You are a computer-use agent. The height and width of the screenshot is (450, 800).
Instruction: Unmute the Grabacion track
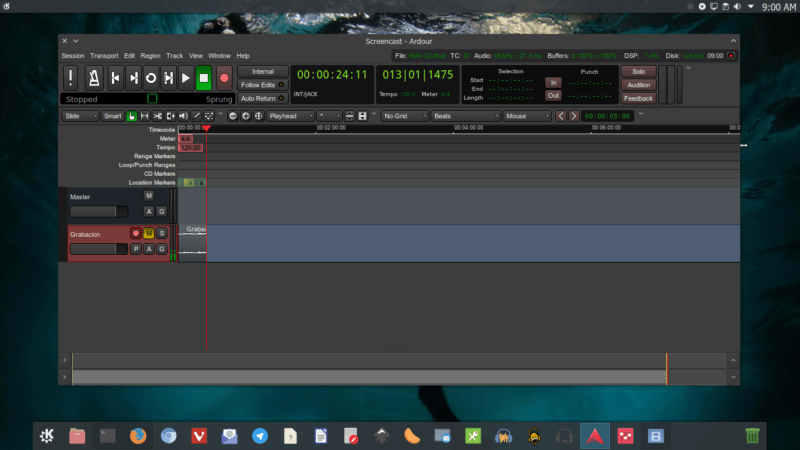coord(148,233)
